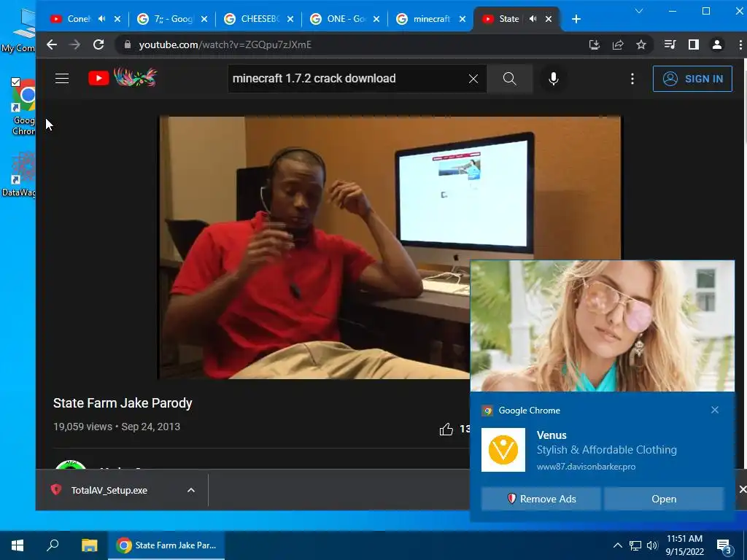Close the minecraft tab
747x560 pixels.
462,19
